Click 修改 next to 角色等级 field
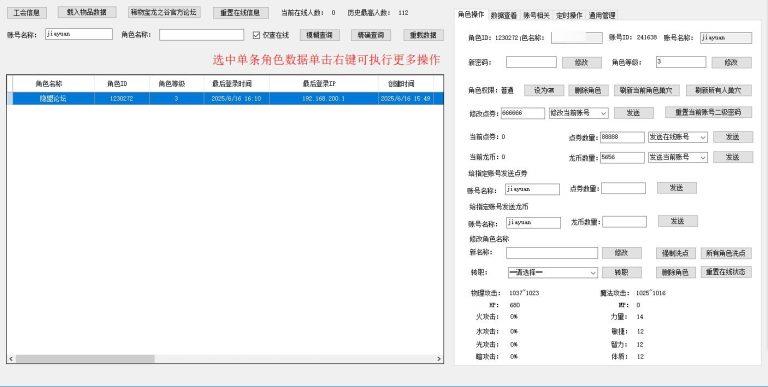The width and height of the screenshot is (768, 387). (x=731, y=63)
